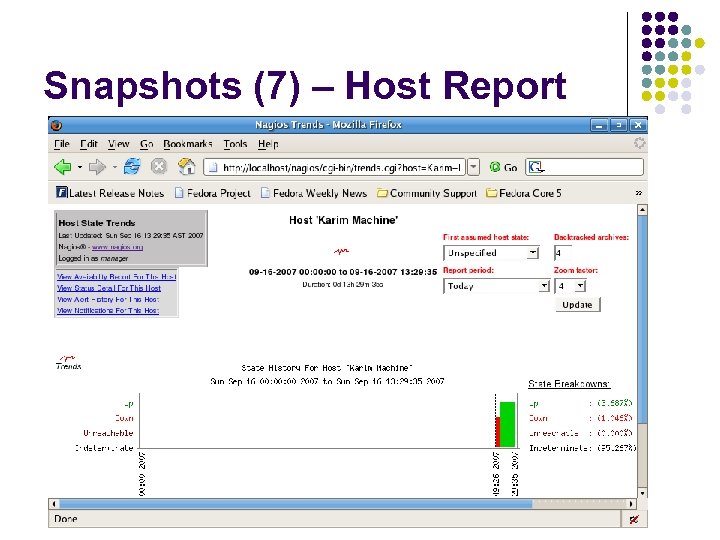Click the gray Forward arrow
The image size is (720, 540).
[x=97, y=167]
